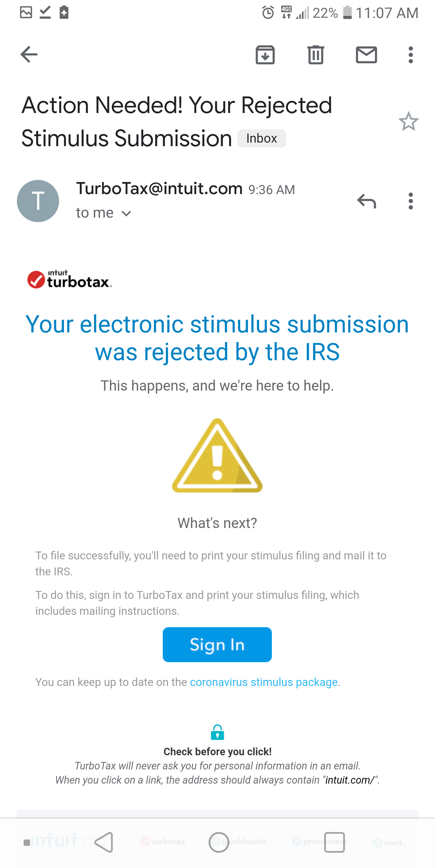This screenshot has width=434, height=868.
Task: Tap the sender avatar letter T
Action: pos(38,201)
